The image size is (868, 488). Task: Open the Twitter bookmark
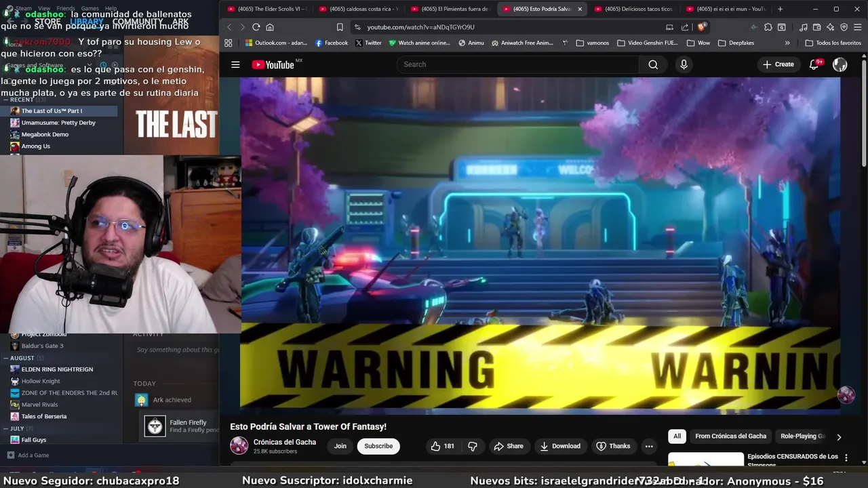[368, 43]
